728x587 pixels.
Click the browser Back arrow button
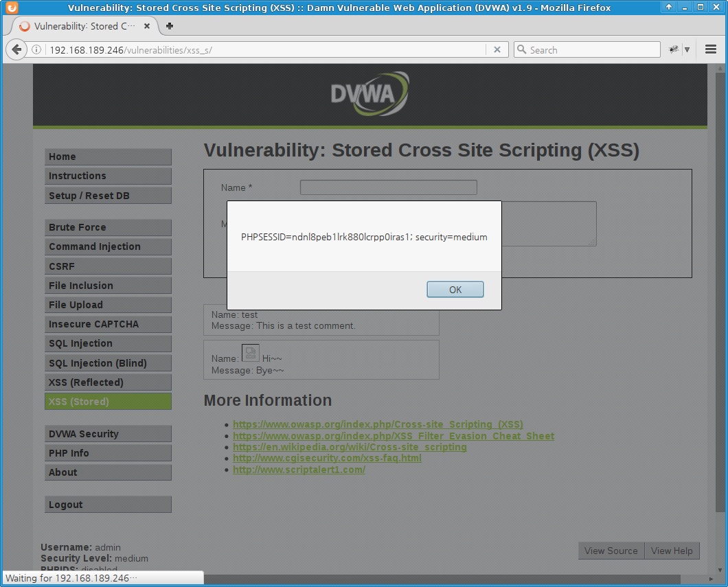tap(16, 49)
